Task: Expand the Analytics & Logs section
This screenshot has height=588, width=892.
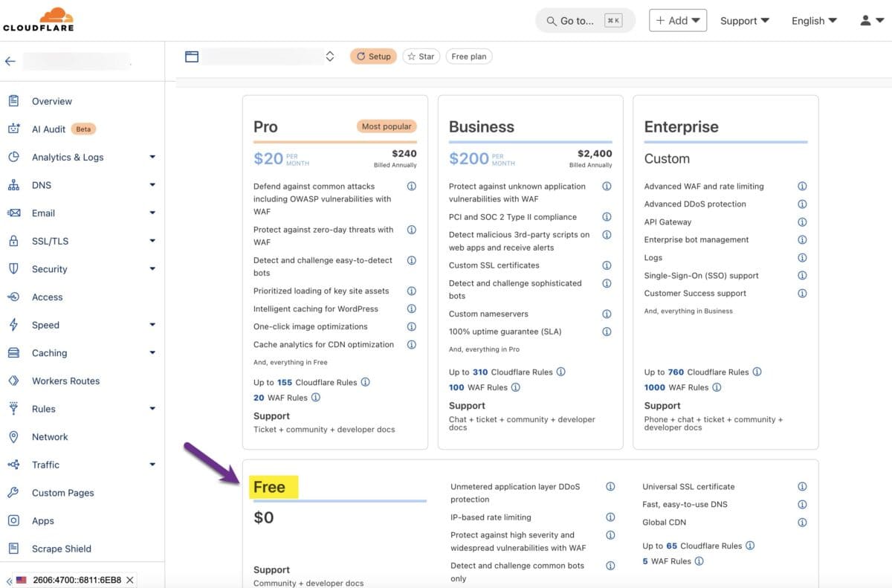Action: 153,157
